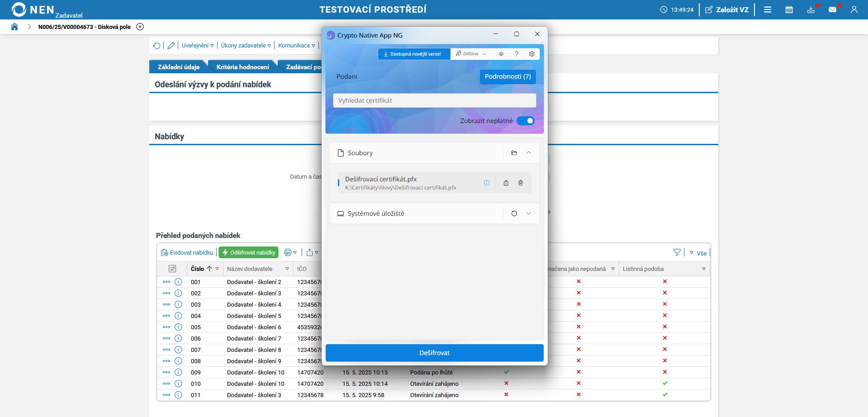Select offer number 008 cell
This screenshot has width=868, height=417.
(196, 361)
